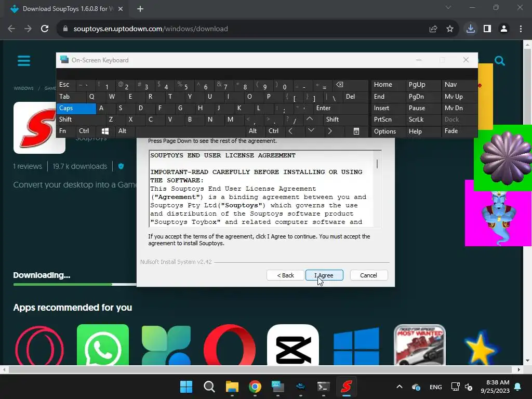
Task: Show hidden tray icons chevron
Action: pos(400,387)
